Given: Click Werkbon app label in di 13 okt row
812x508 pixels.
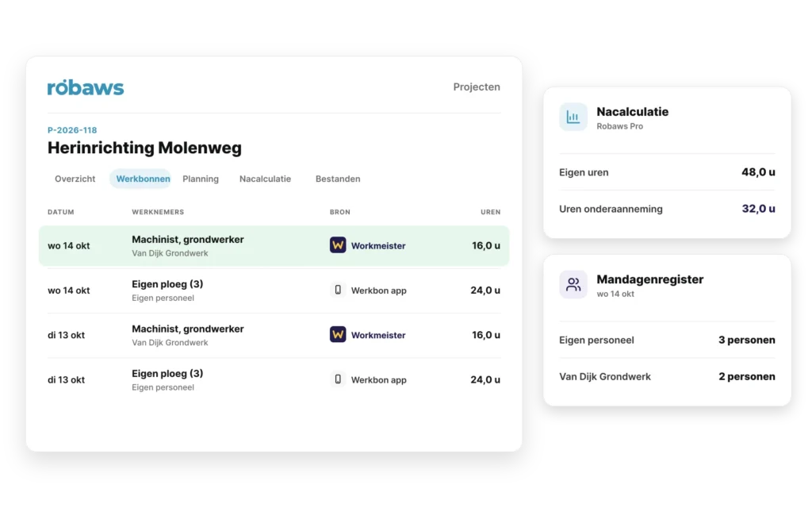Looking at the screenshot, I should 378,379.
